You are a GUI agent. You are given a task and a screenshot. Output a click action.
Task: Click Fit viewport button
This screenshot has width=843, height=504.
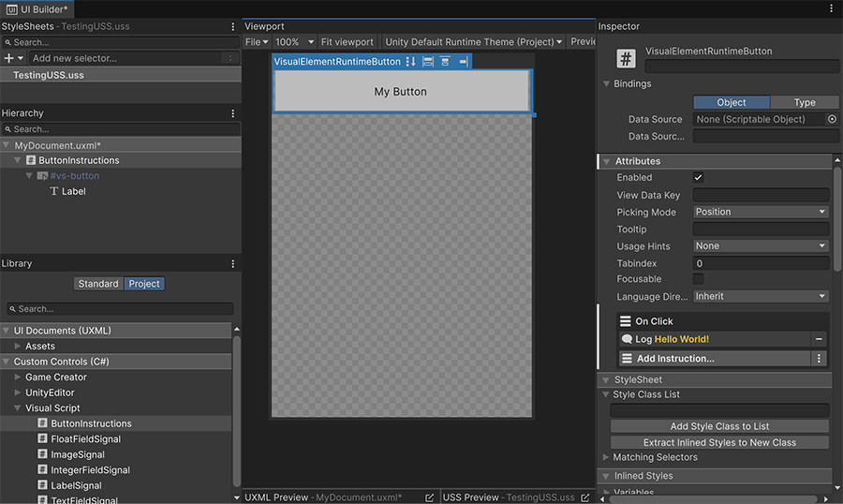pyautogui.click(x=347, y=42)
